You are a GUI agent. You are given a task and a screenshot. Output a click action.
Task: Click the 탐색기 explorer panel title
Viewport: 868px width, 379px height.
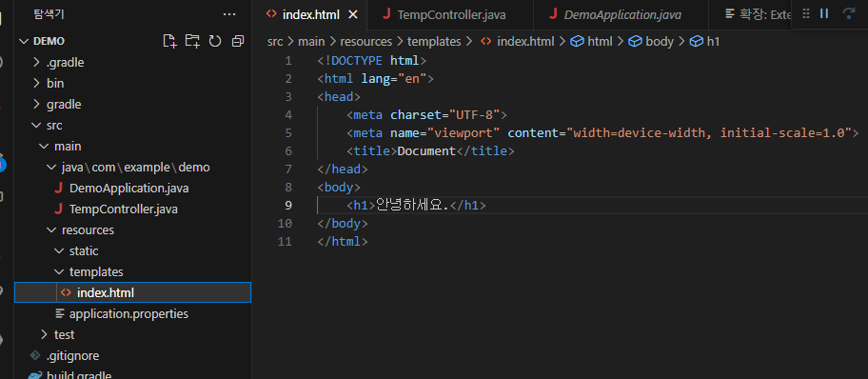pyautogui.click(x=49, y=14)
